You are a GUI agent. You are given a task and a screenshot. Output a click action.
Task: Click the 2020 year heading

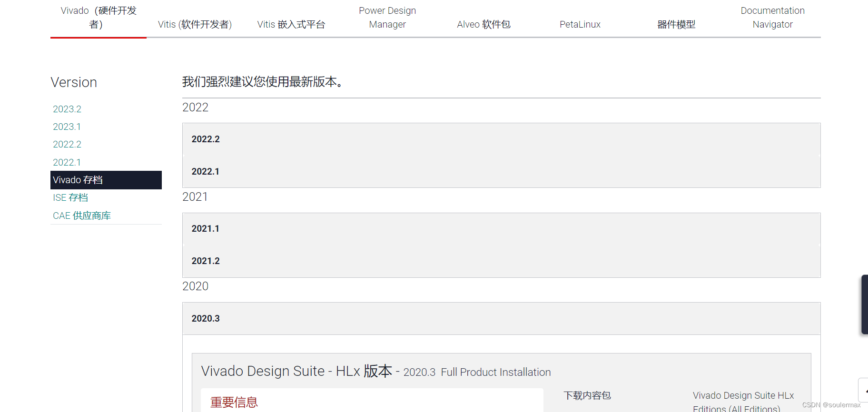coord(195,286)
